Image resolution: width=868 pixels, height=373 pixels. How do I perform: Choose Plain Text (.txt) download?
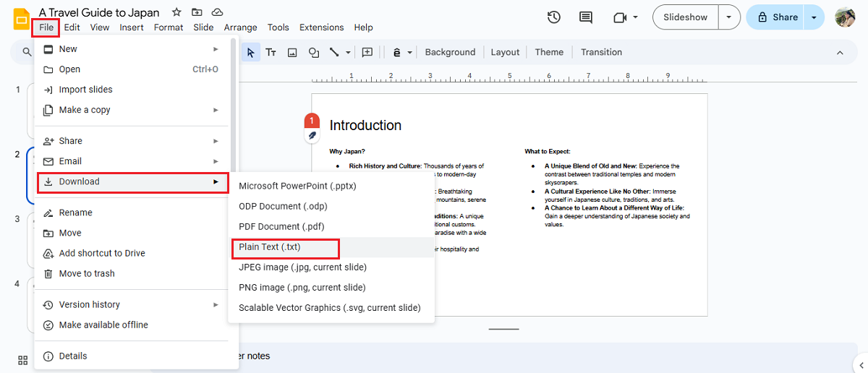(x=270, y=247)
